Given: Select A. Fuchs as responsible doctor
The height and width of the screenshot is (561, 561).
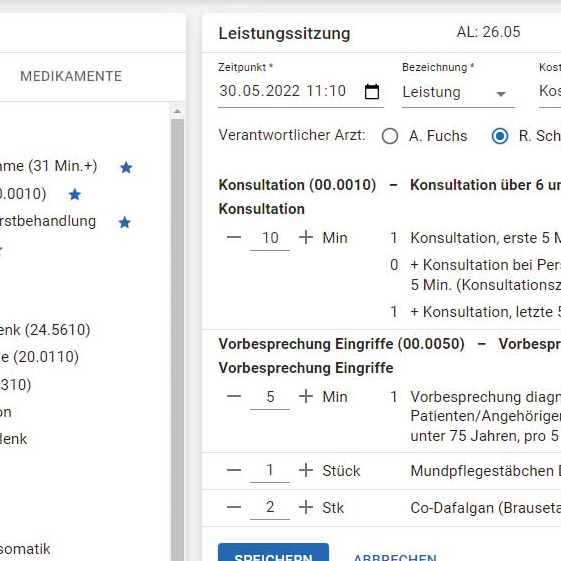Looking at the screenshot, I should tap(390, 136).
